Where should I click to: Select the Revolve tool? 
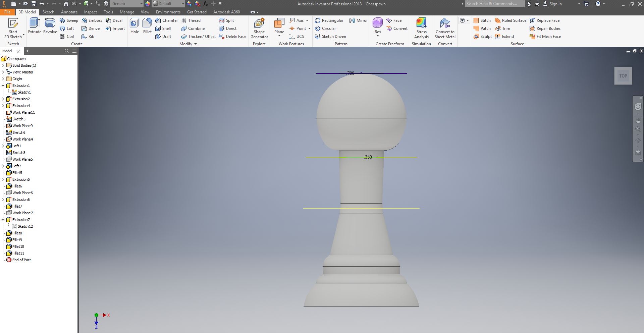coord(50,26)
